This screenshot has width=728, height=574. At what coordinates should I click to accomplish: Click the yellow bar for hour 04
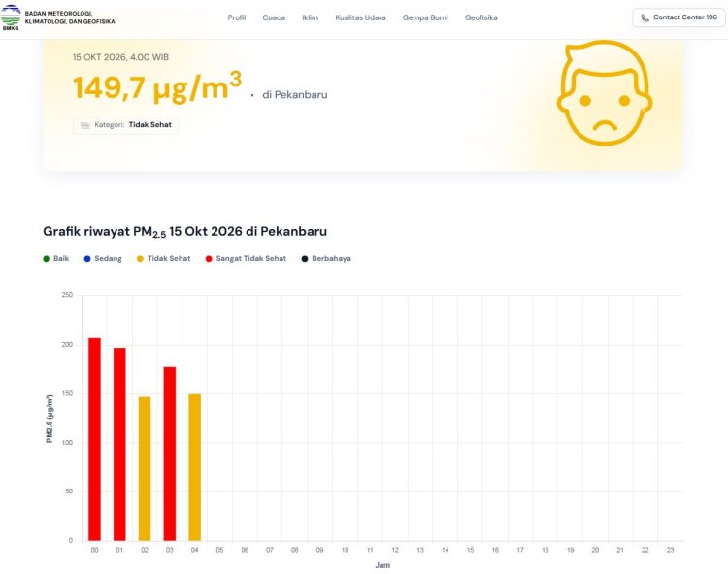tap(195, 467)
